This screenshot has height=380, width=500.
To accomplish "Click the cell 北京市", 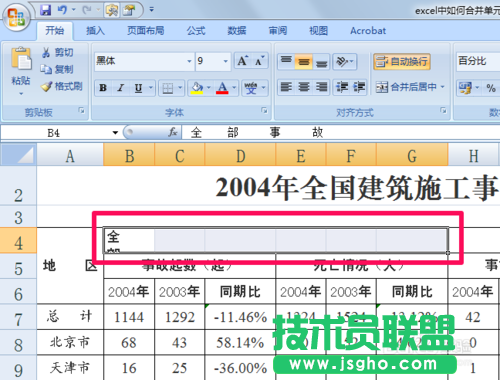I will coord(70,342).
